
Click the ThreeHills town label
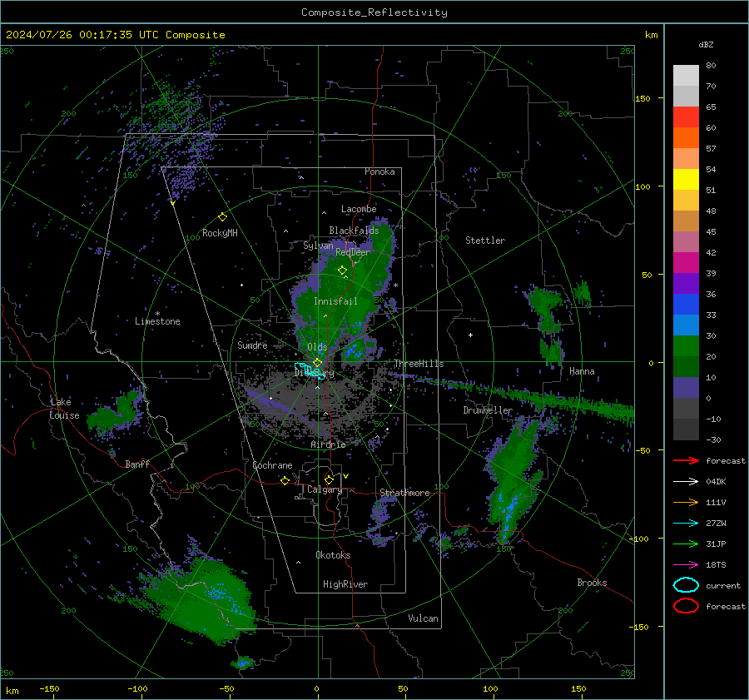tap(419, 364)
